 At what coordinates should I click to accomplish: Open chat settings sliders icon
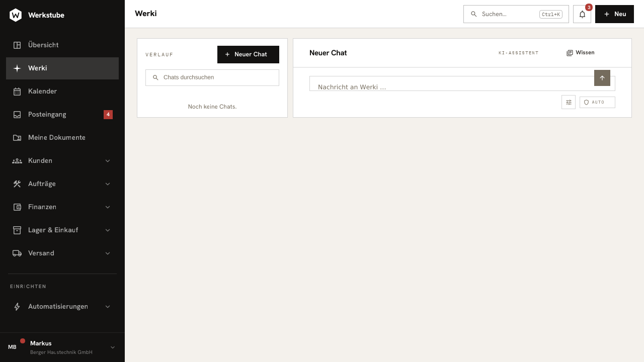click(x=569, y=102)
